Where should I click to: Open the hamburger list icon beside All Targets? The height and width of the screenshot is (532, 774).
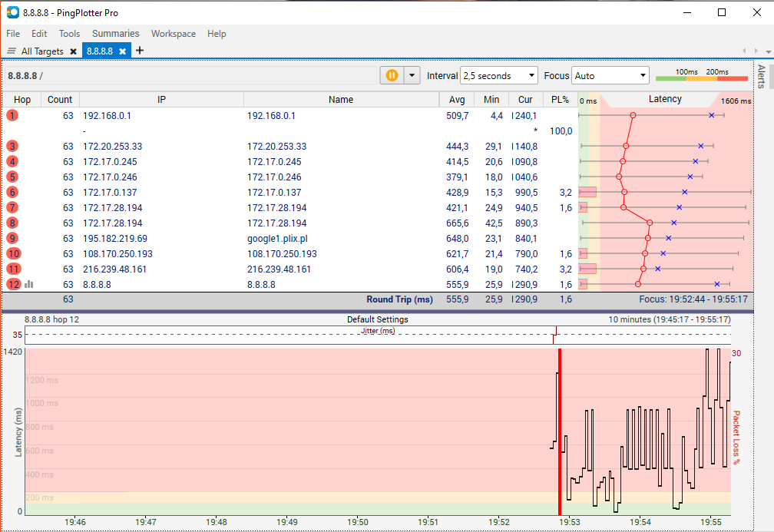(12, 51)
